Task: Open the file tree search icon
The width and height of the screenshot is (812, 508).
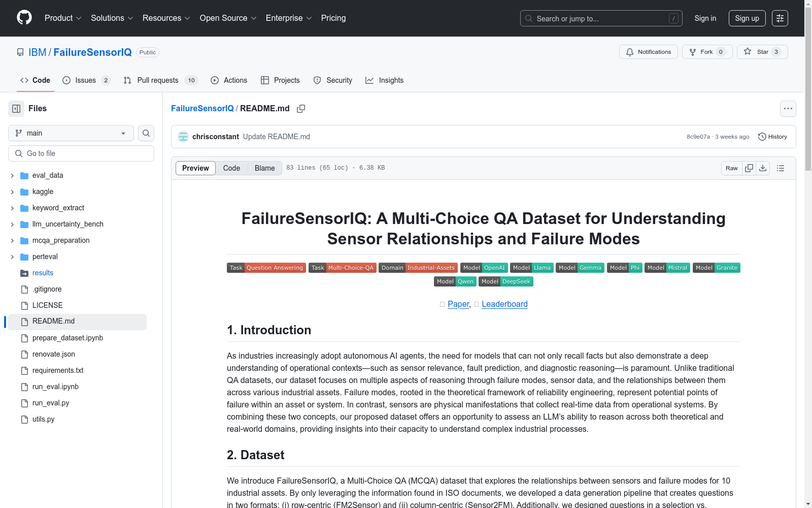Action: pyautogui.click(x=146, y=133)
